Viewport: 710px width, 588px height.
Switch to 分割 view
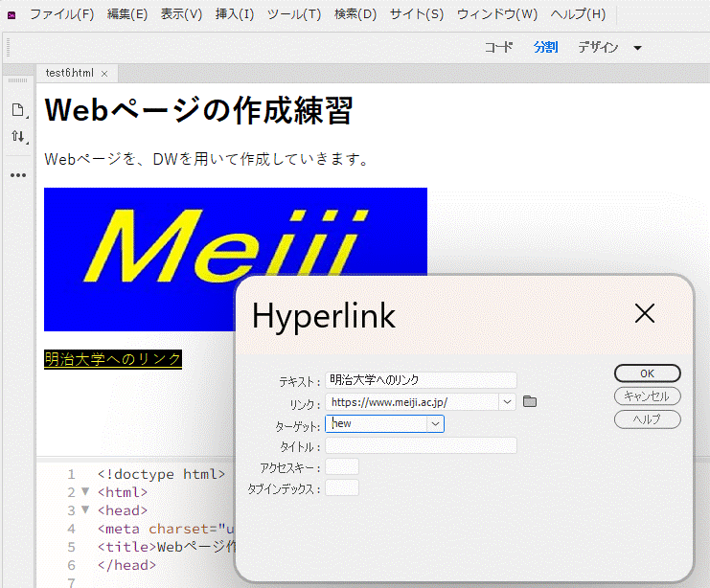545,48
